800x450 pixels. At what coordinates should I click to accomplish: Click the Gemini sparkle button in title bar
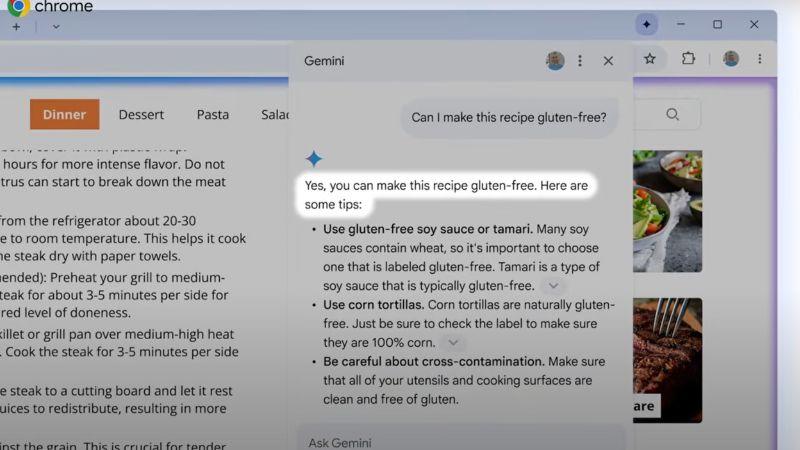(x=646, y=24)
